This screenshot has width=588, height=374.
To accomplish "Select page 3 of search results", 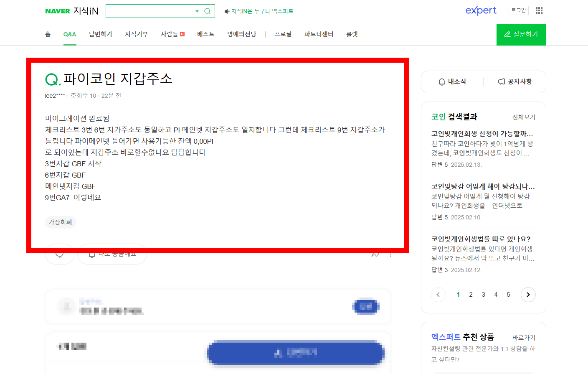I will click(x=483, y=295).
